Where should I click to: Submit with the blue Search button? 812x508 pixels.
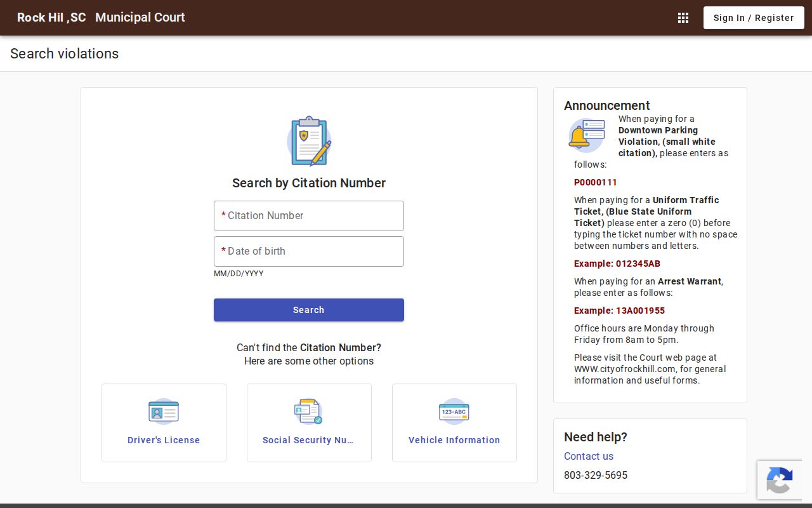309,310
